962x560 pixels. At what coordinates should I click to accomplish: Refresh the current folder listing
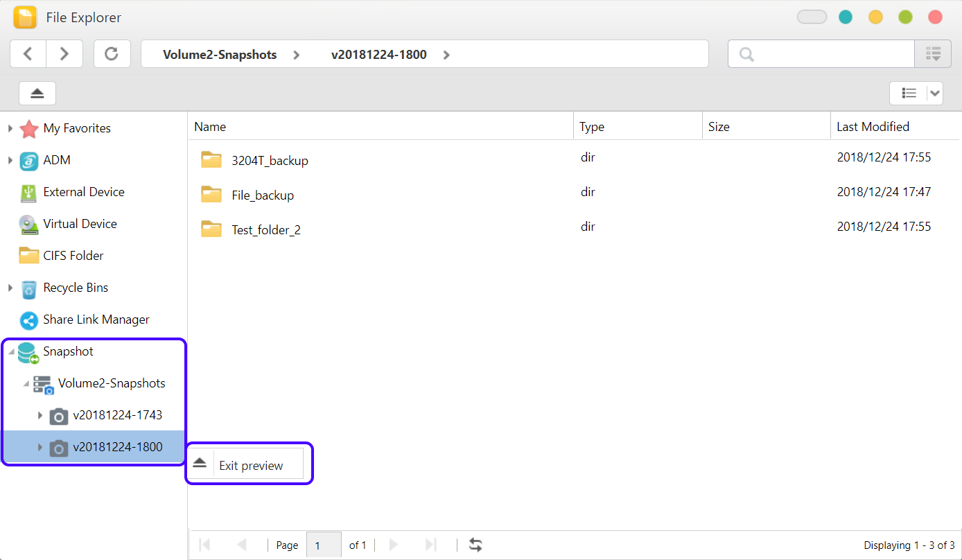112,54
